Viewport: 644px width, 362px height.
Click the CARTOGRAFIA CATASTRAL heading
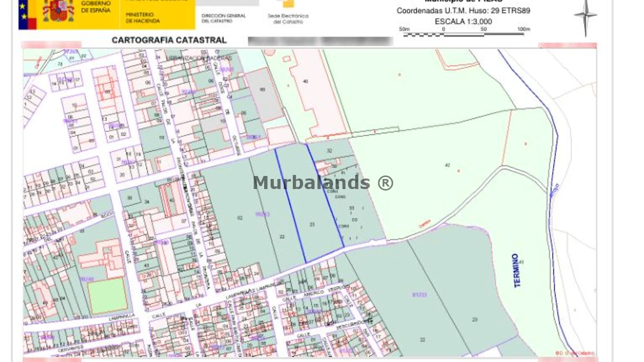[x=169, y=40]
